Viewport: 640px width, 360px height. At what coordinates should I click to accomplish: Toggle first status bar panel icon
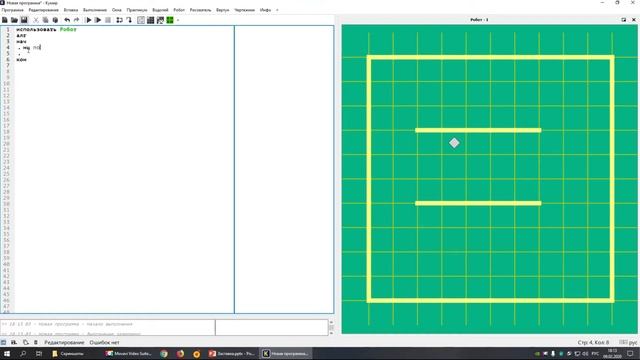[x=4, y=342]
